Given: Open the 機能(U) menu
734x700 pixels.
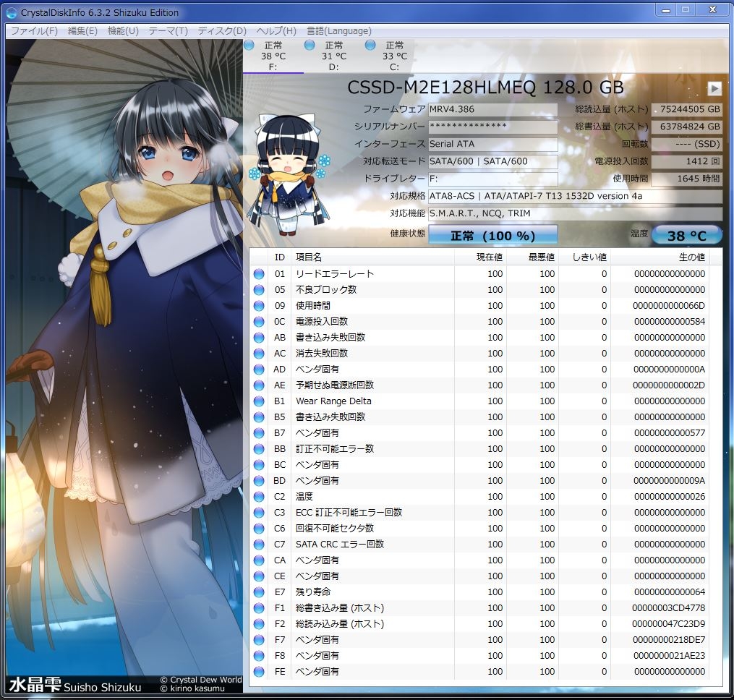Looking at the screenshot, I should 123,31.
